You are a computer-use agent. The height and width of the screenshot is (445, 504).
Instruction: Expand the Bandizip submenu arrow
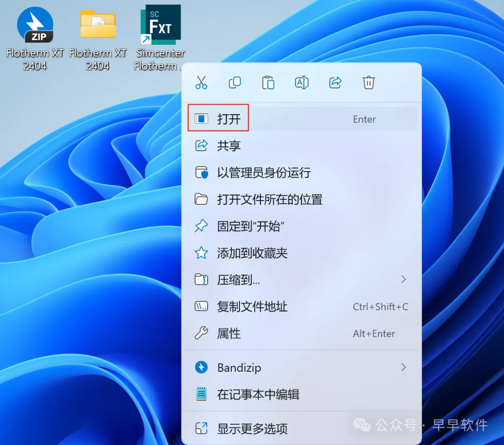coord(404,367)
